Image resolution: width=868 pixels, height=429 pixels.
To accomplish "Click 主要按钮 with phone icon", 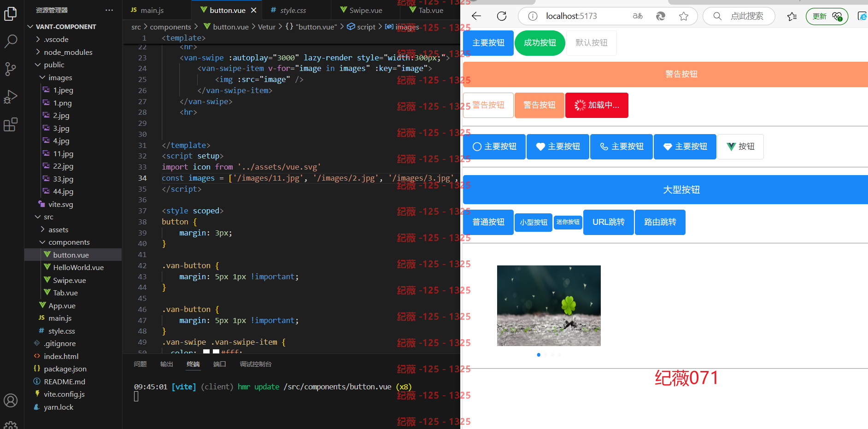I will click(622, 147).
